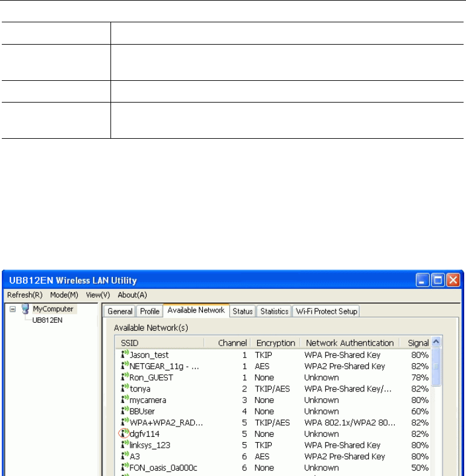Click the 50% signal of FON_oasis_0a000c
Screen dimensions: 466x476
pos(420,468)
